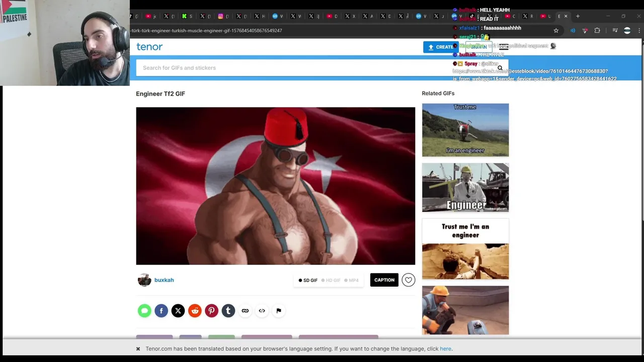Screen dimensions: 644x362
Task: Click the blue sound-wave extension icon
Action: 573,31
